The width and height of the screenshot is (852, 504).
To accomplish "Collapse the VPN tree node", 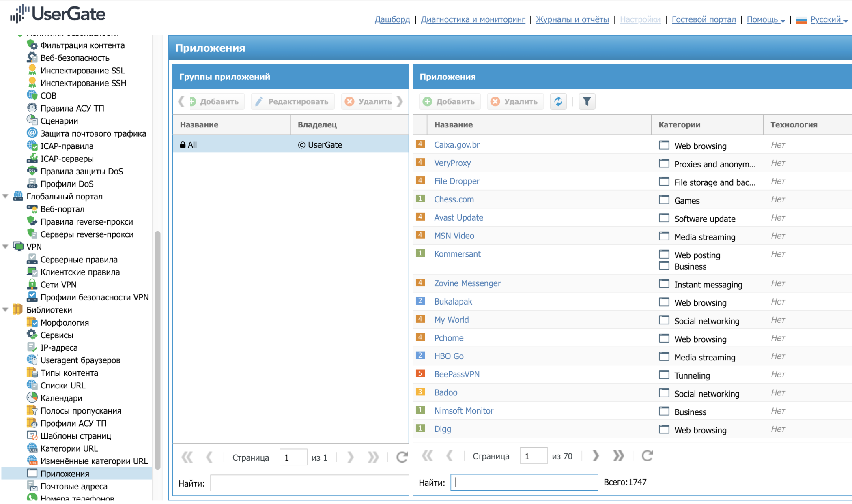I will click(5, 247).
